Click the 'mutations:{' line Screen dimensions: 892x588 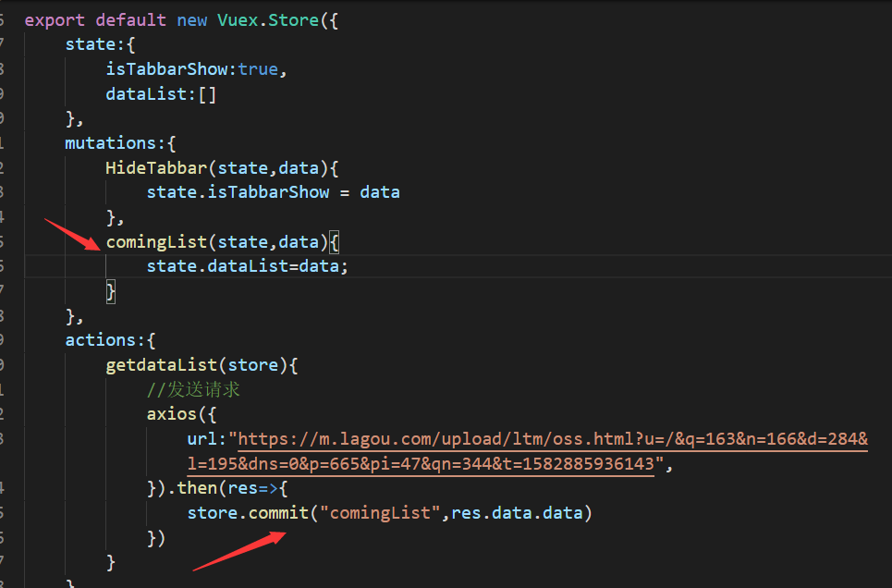pos(120,143)
